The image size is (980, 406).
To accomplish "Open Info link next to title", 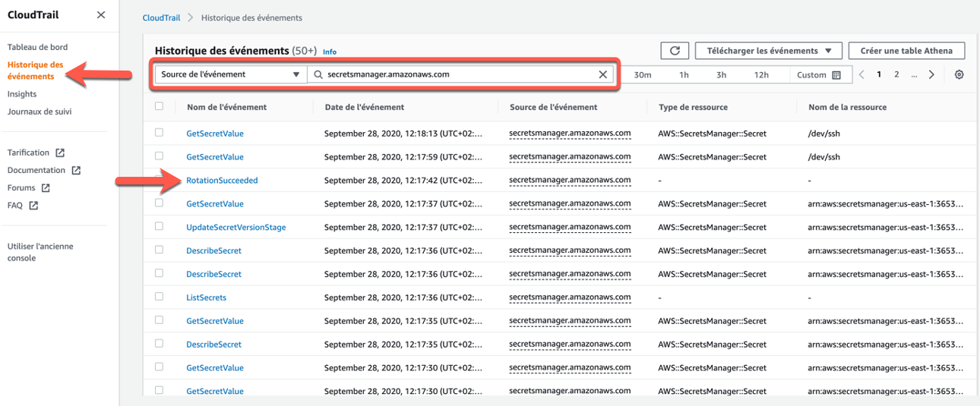I will 330,52.
